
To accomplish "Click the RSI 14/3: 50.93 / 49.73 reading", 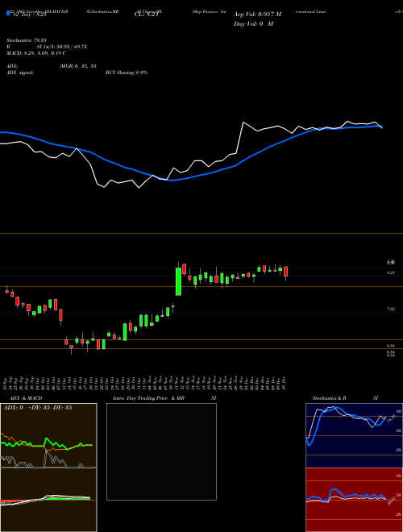I will 47,47.
